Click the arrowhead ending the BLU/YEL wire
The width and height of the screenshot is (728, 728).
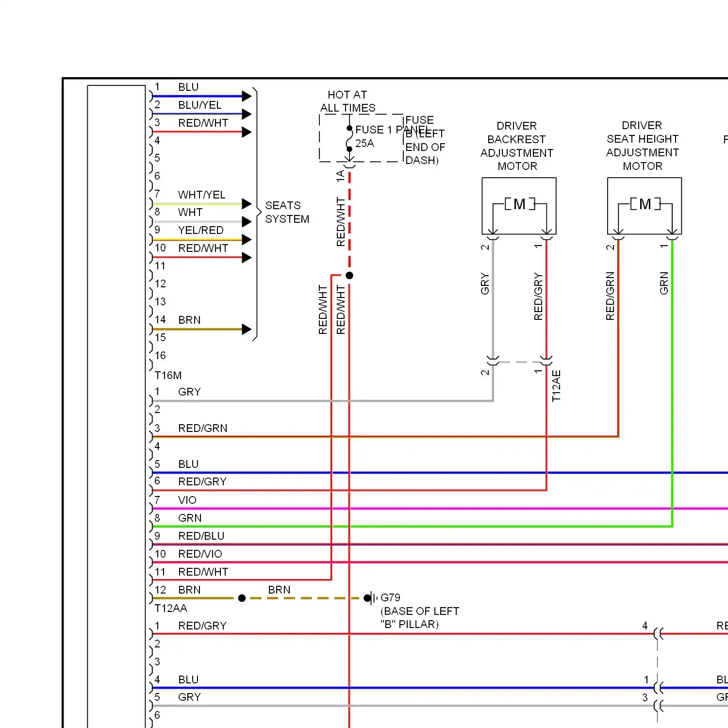247,114
